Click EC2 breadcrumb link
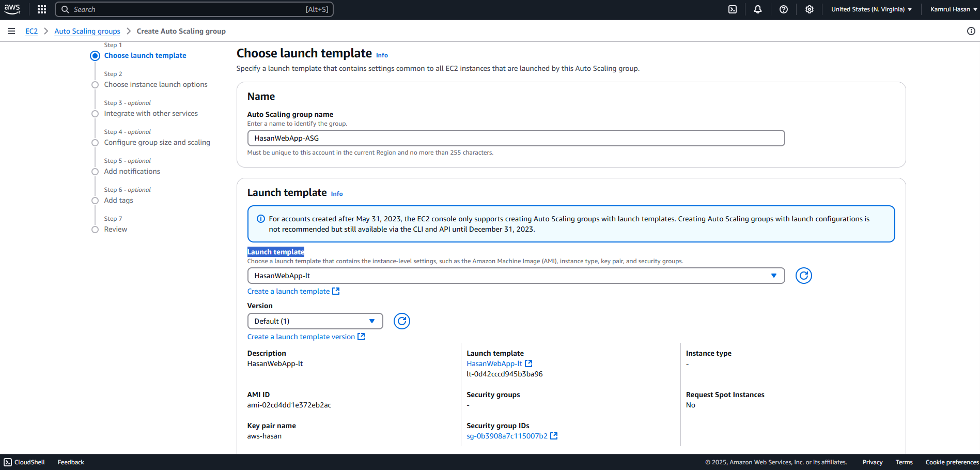The height and width of the screenshot is (470, 980). coord(32,31)
